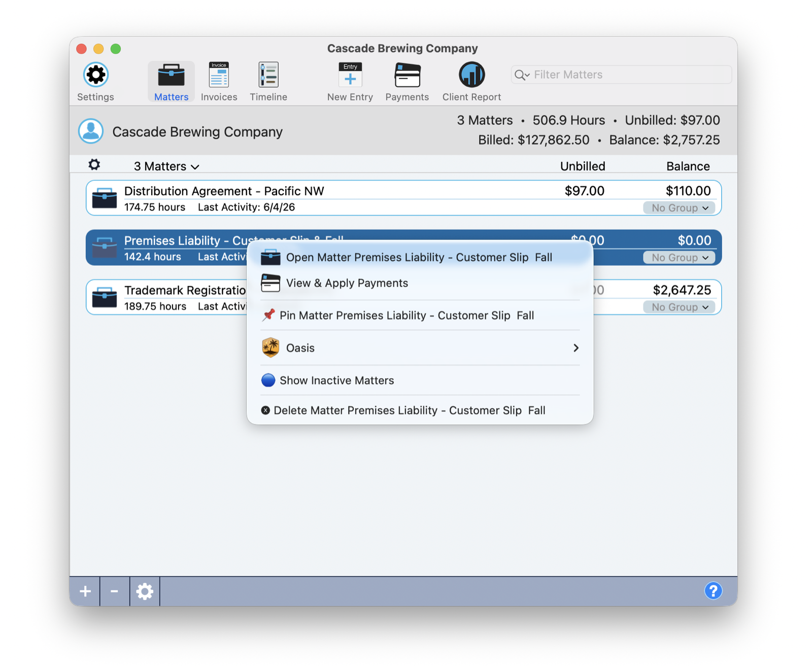
Task: Open the Settings gear in the toolbar
Action: (95, 75)
